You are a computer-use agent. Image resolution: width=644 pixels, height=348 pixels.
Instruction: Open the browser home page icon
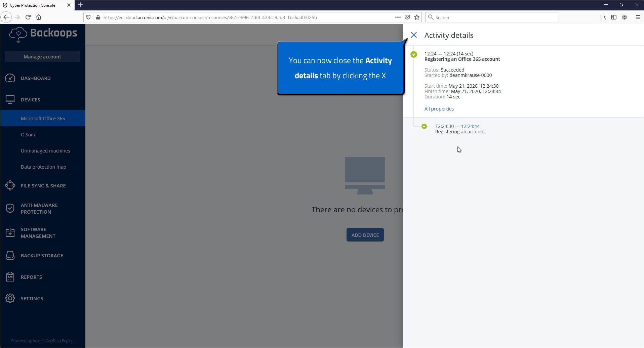39,17
